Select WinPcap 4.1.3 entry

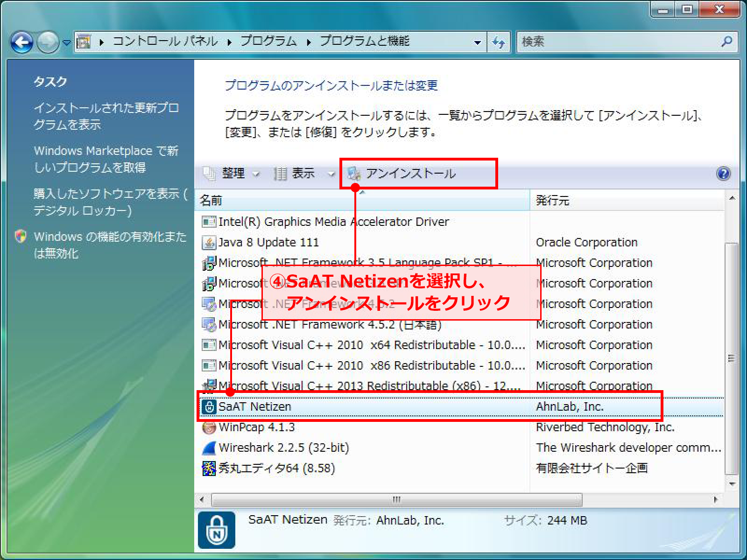click(459, 427)
